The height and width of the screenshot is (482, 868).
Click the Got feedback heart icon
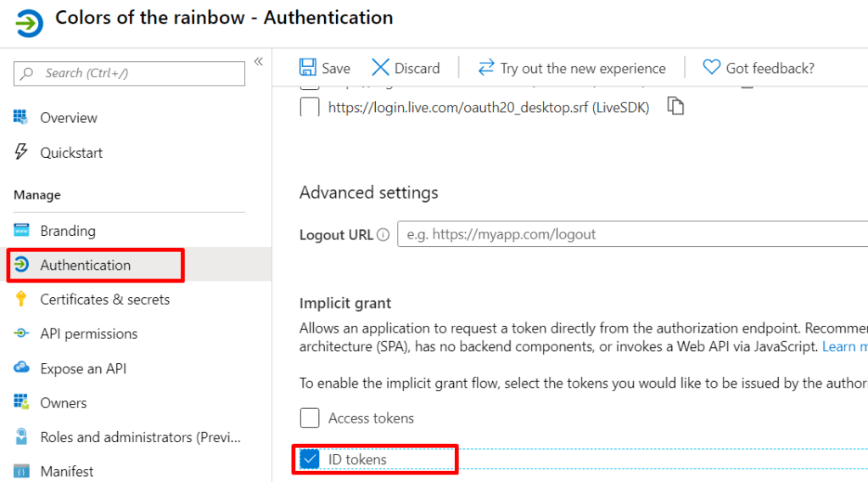[x=711, y=68]
